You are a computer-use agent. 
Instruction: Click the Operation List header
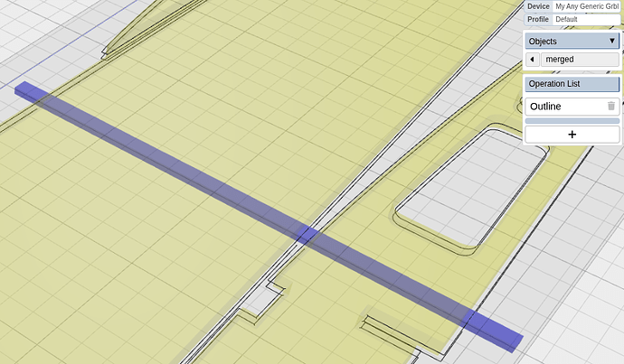pyautogui.click(x=572, y=84)
